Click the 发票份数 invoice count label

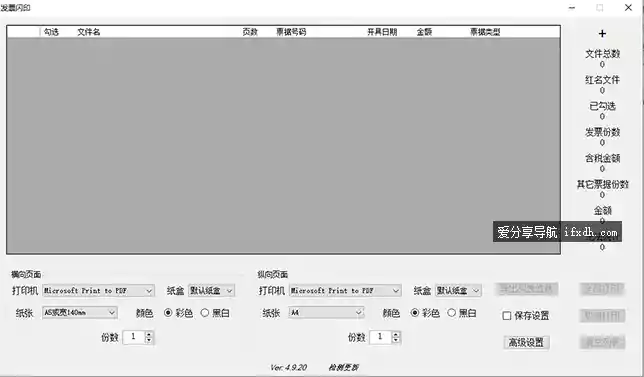[603, 132]
